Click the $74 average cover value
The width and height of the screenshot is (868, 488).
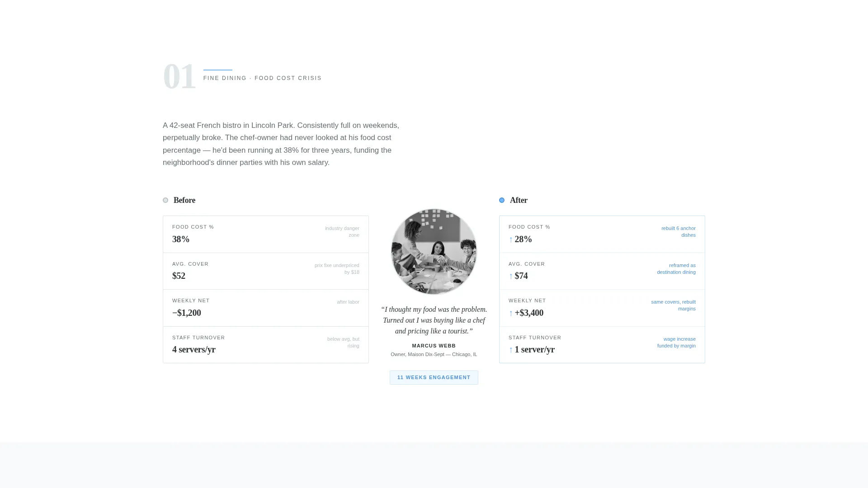point(521,276)
